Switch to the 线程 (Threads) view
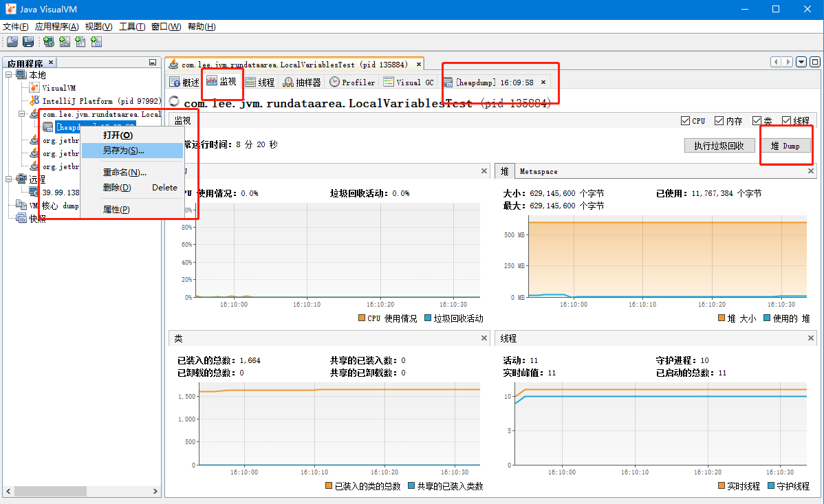 pyautogui.click(x=260, y=81)
